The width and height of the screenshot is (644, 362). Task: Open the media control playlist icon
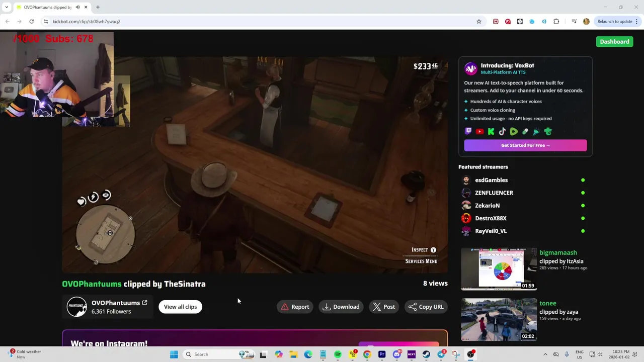tap(574, 22)
